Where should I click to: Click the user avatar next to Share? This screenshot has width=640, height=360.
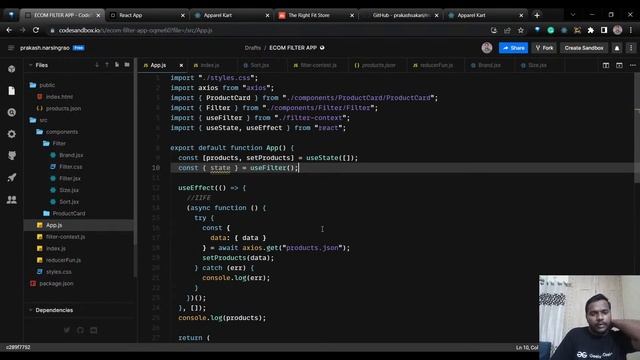tap(487, 48)
